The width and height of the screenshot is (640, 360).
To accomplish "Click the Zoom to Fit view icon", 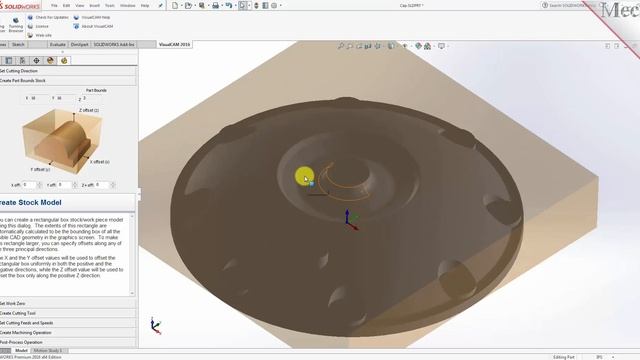I will (341, 46).
